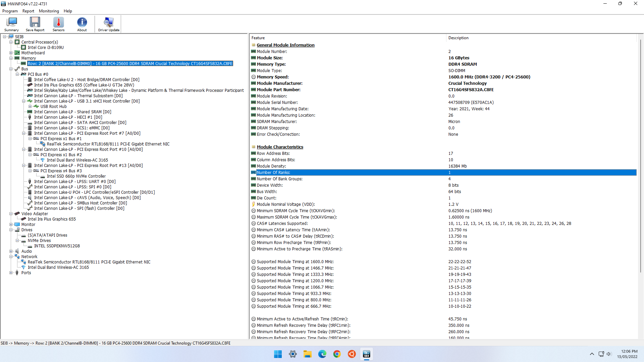Click the network icon in system tray

click(601, 354)
